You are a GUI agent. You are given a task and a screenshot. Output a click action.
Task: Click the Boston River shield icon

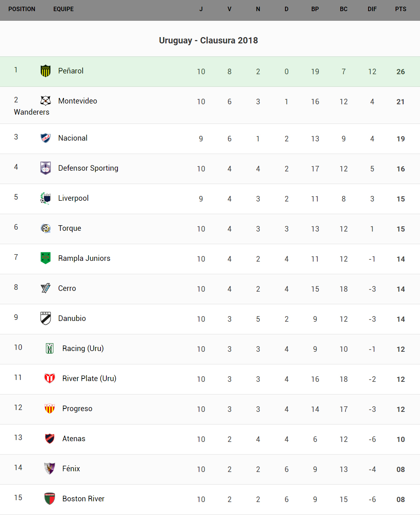50,499
